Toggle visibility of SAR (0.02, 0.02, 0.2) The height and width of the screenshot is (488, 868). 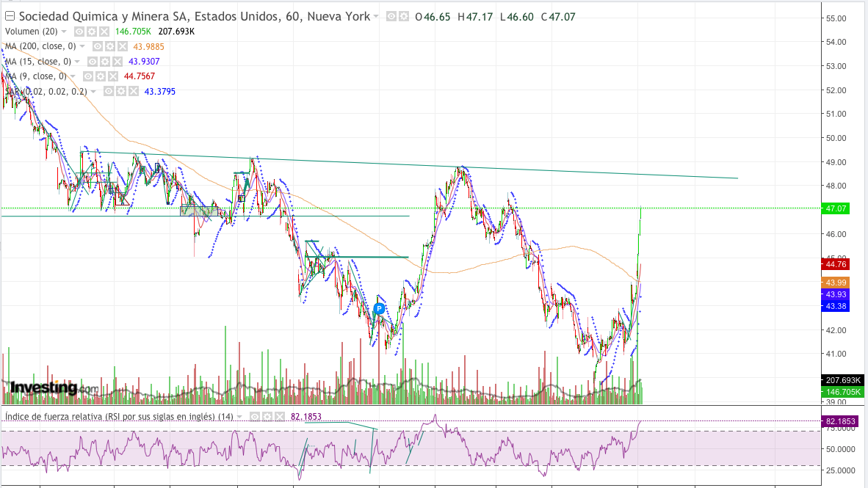point(109,91)
